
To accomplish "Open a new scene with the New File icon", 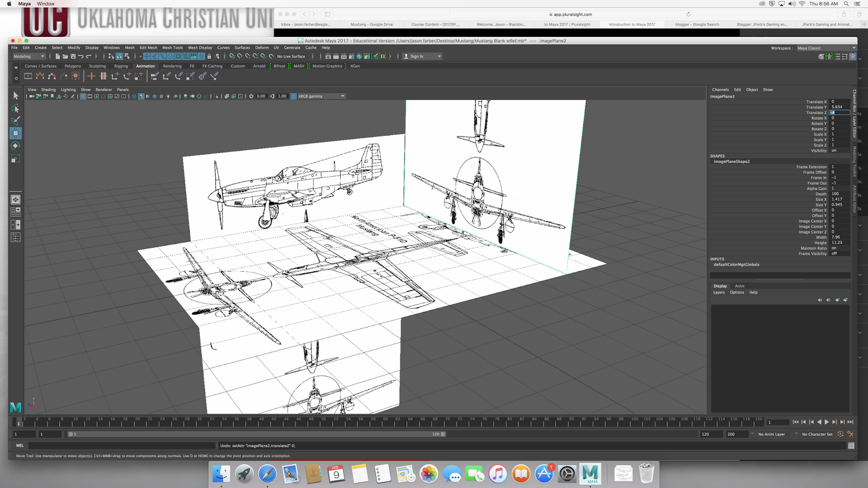I will 58,56.
